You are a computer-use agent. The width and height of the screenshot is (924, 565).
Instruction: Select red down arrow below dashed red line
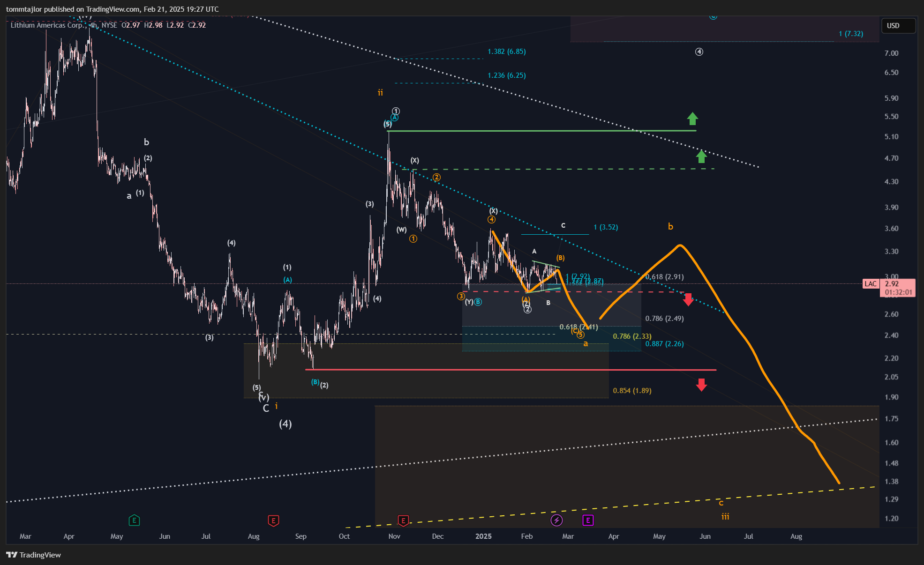point(688,299)
